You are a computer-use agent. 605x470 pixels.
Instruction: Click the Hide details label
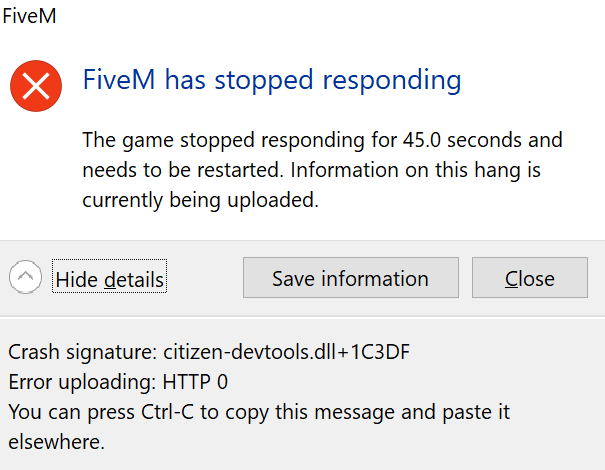pos(109,279)
